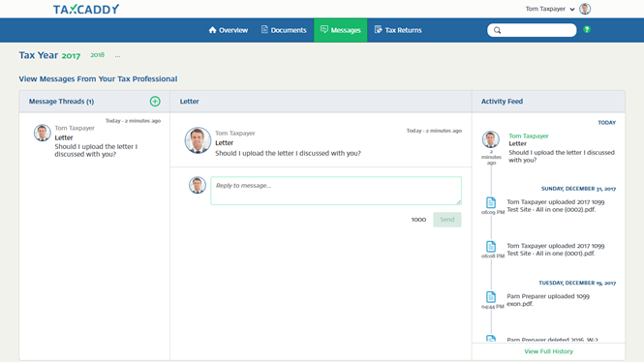
Task: Click Tom Taxpayer name in Activity Feed
Action: (x=529, y=136)
